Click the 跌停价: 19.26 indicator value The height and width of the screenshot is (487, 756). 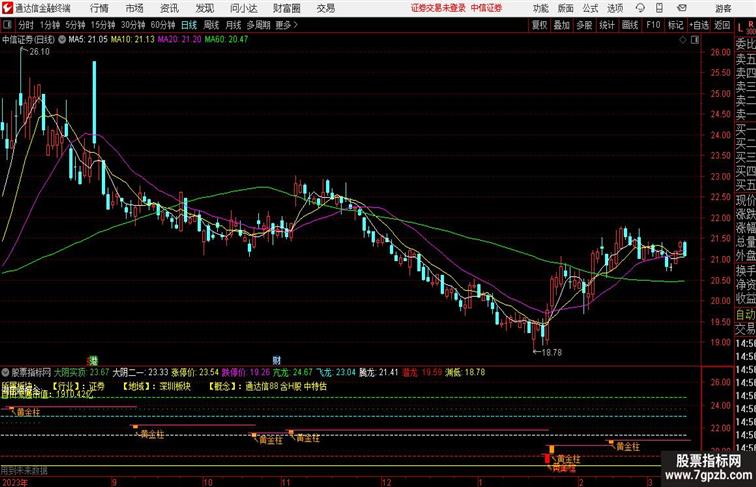pyautogui.click(x=246, y=372)
